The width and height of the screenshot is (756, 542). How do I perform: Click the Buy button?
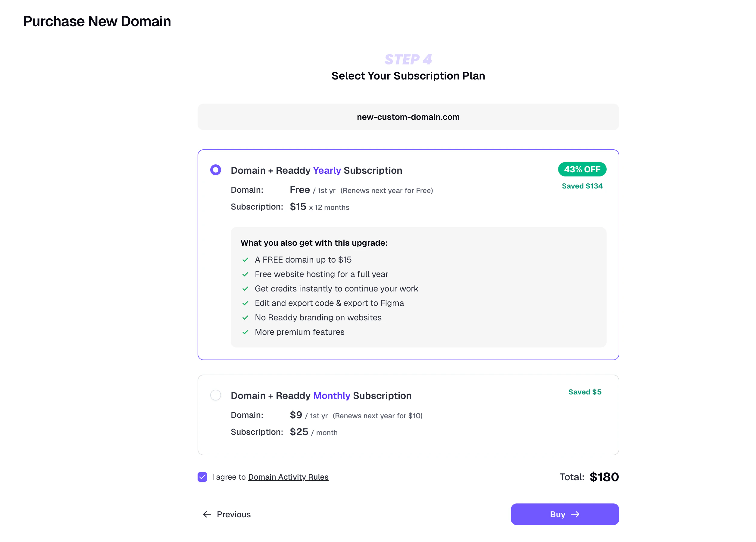coord(564,514)
